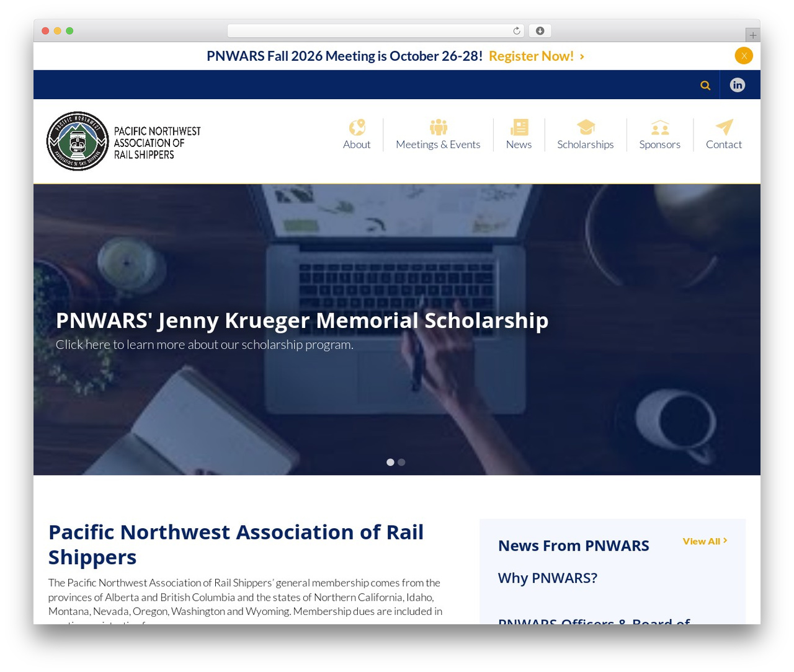Screen dimensions: 794x672
Task: Click the browser address bar
Action: click(376, 31)
